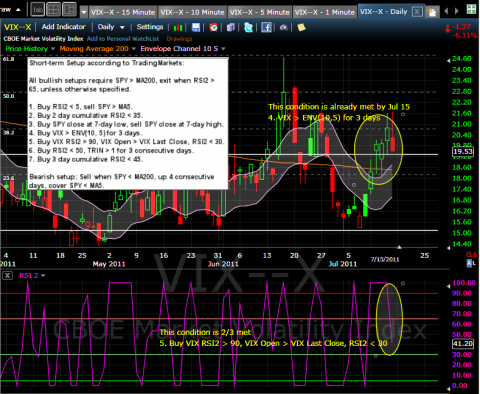Select the VIX--X - Daily tab
480x394 pixels.
click(x=383, y=12)
